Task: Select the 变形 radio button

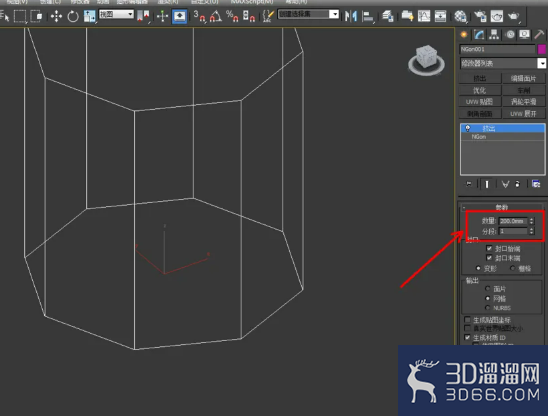Action: pos(478,268)
